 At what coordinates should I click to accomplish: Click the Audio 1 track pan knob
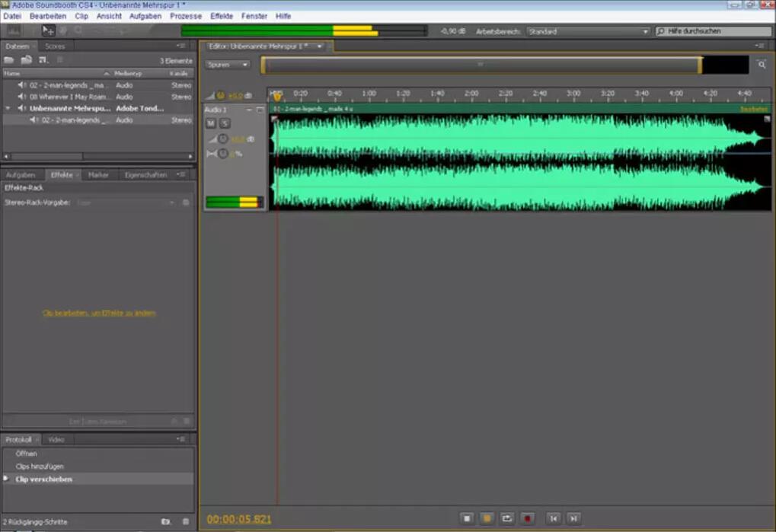tap(222, 154)
